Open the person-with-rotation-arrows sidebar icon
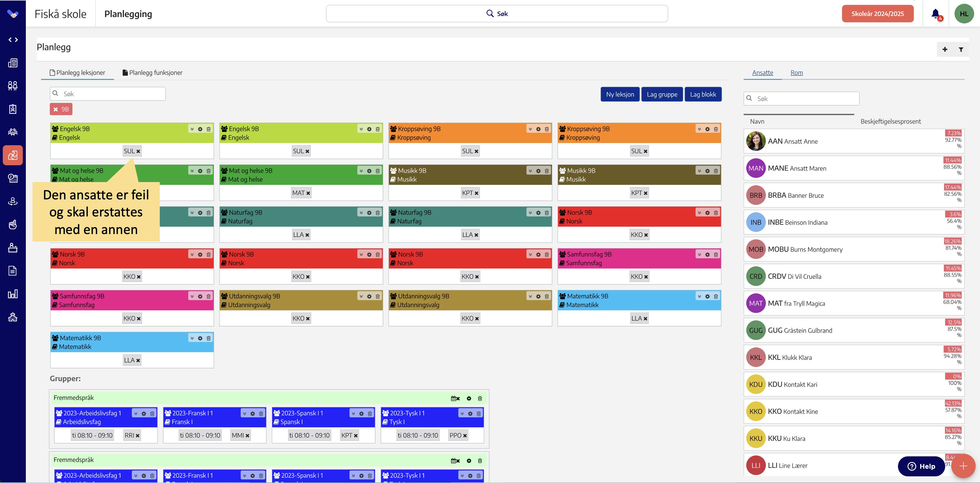Screen dimensions: 980x483 (13, 202)
